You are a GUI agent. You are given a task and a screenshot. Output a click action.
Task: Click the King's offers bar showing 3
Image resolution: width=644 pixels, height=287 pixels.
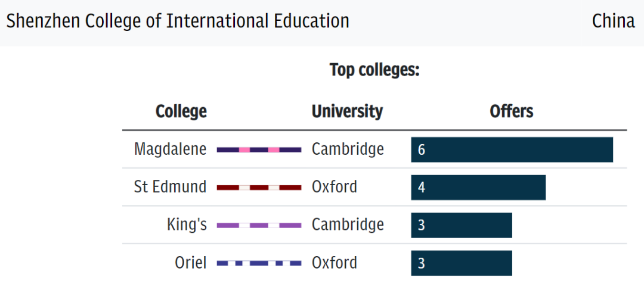(x=462, y=225)
